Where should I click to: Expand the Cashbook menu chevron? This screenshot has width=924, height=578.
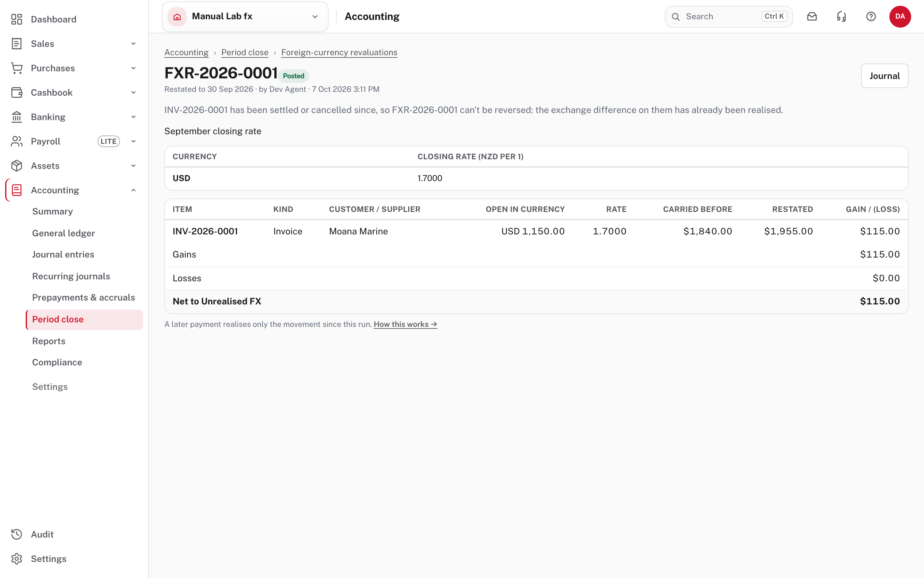coord(133,92)
